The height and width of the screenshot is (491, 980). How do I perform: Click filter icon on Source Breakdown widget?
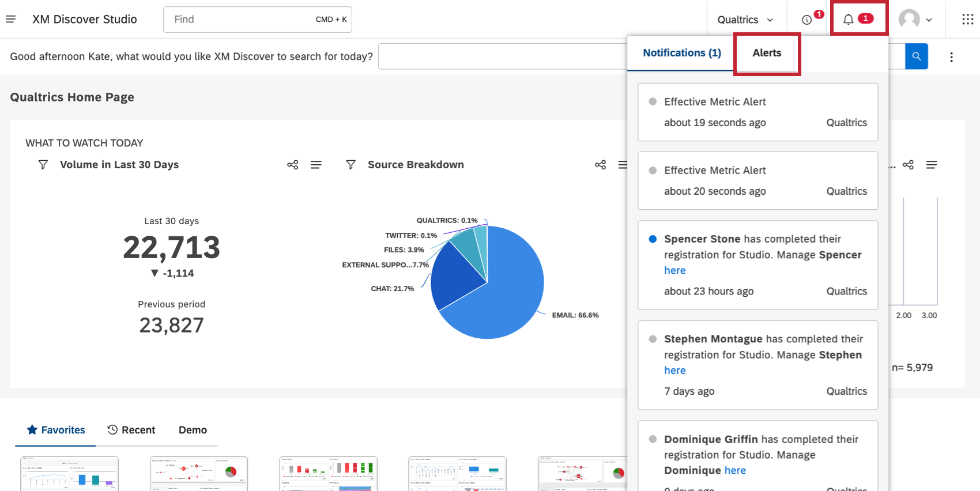(350, 165)
